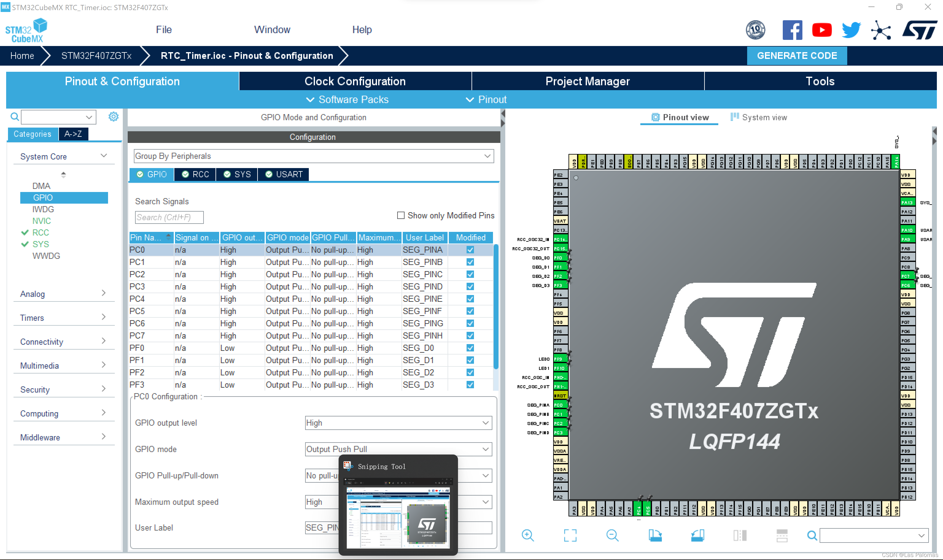Switch to Clock Configuration tab
Viewport: 943px width, 560px height.
coord(355,81)
